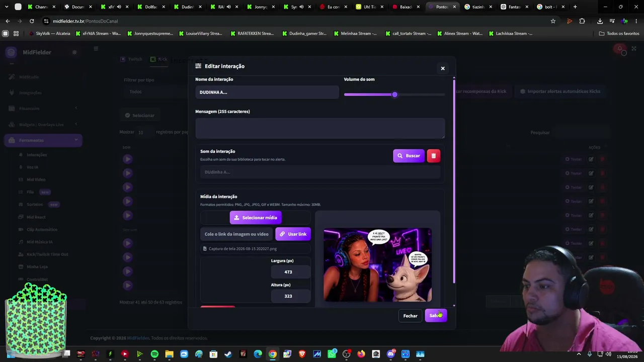Click the Selecionar mídia upload button
Screen dimensions: 644x362
[x=256, y=218]
